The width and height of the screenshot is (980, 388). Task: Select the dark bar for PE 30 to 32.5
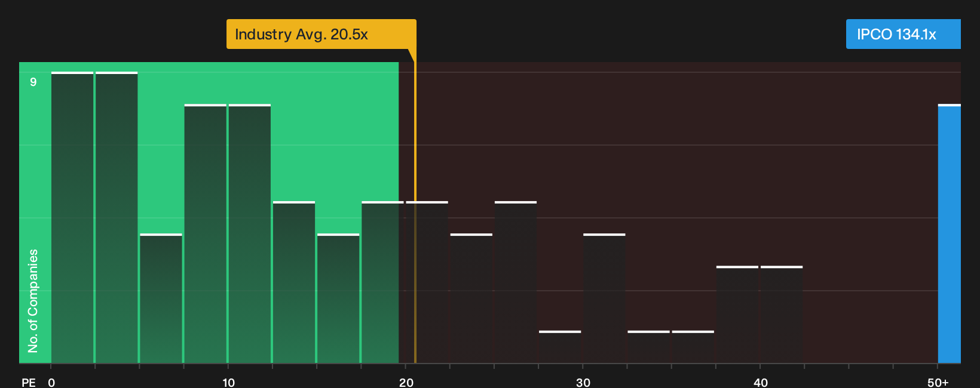point(604,298)
